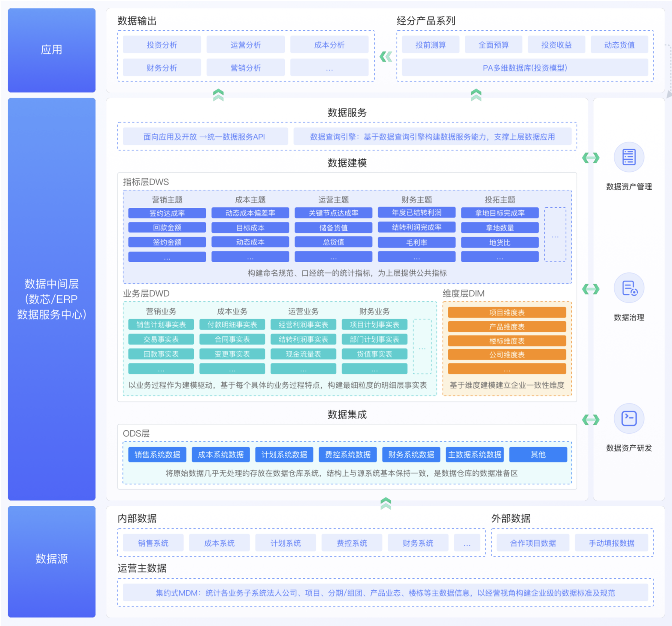Image resolution: width=672 pixels, height=626 pixels.
Task: Click the 投资分析 box
Action: tap(162, 45)
